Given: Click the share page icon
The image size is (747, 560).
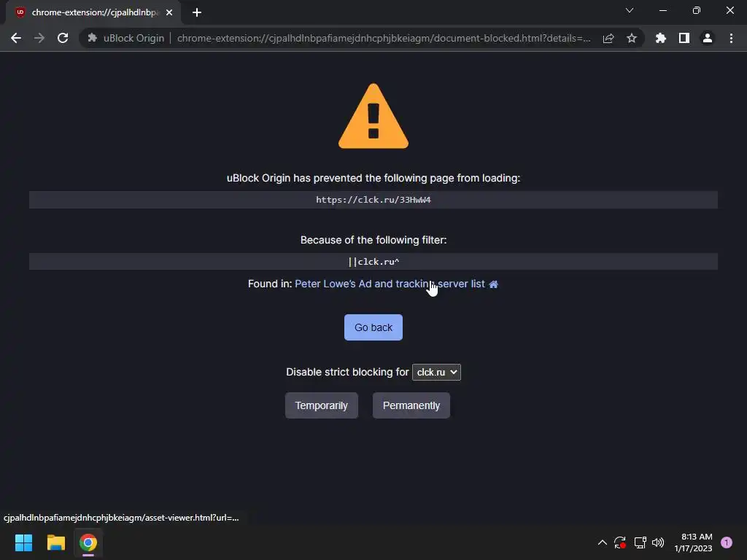Looking at the screenshot, I should point(608,38).
